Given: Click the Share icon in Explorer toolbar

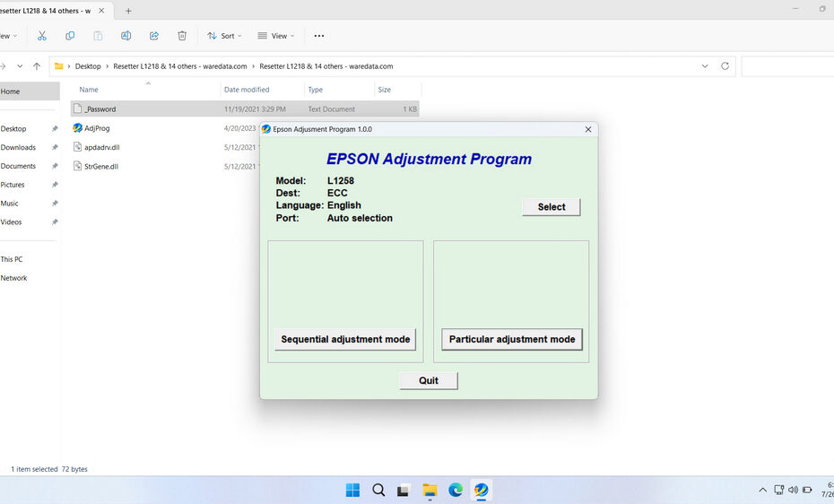Looking at the screenshot, I should (154, 36).
